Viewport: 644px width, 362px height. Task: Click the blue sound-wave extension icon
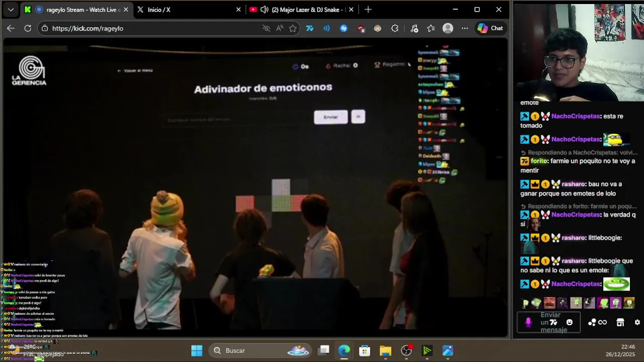[327, 28]
